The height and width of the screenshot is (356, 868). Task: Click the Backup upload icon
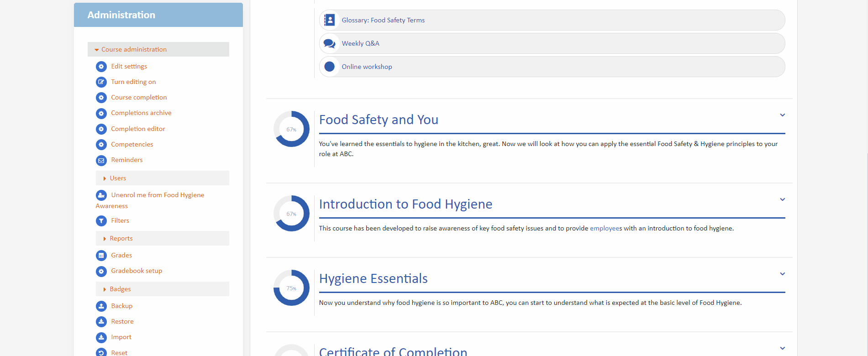pos(101,306)
